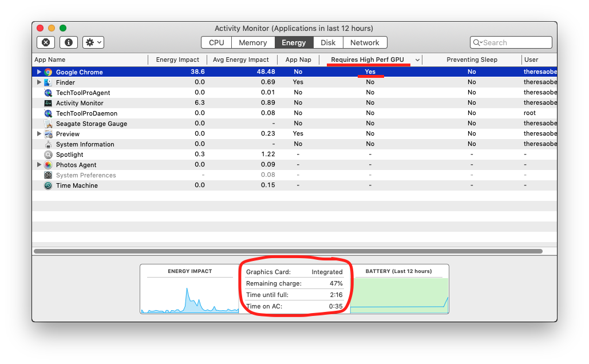
Task: Expand the Preview disclosure triangle
Action: [39, 134]
